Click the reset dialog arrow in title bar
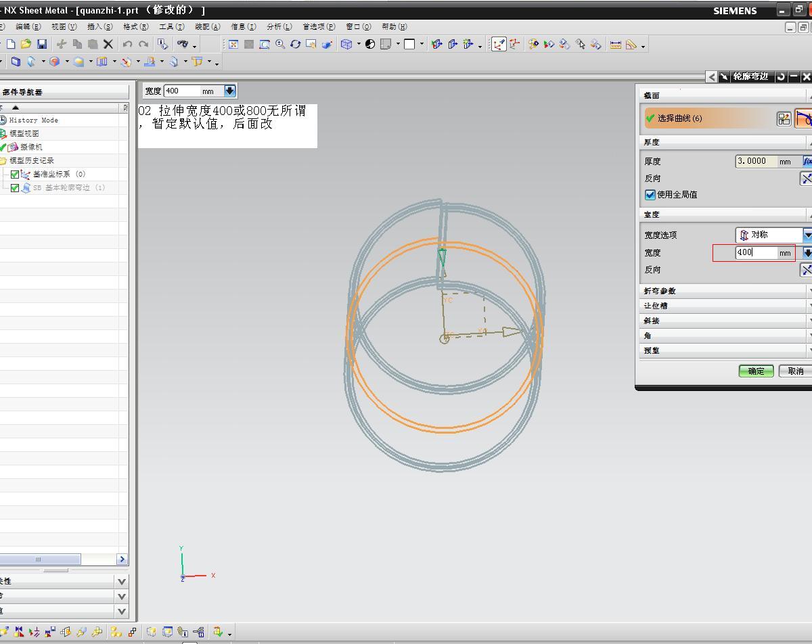 pos(781,76)
